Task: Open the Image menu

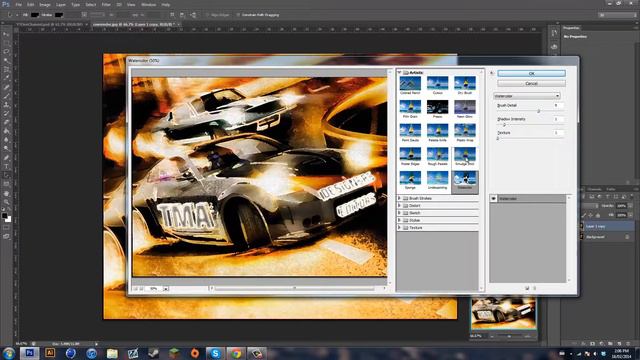Action: pyautogui.click(x=45, y=4)
